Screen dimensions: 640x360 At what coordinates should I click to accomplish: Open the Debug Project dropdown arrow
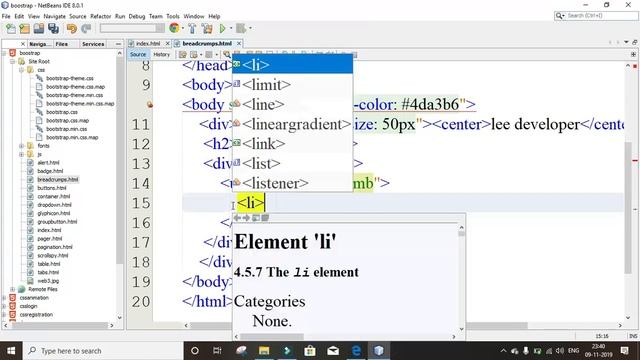pos(250,29)
